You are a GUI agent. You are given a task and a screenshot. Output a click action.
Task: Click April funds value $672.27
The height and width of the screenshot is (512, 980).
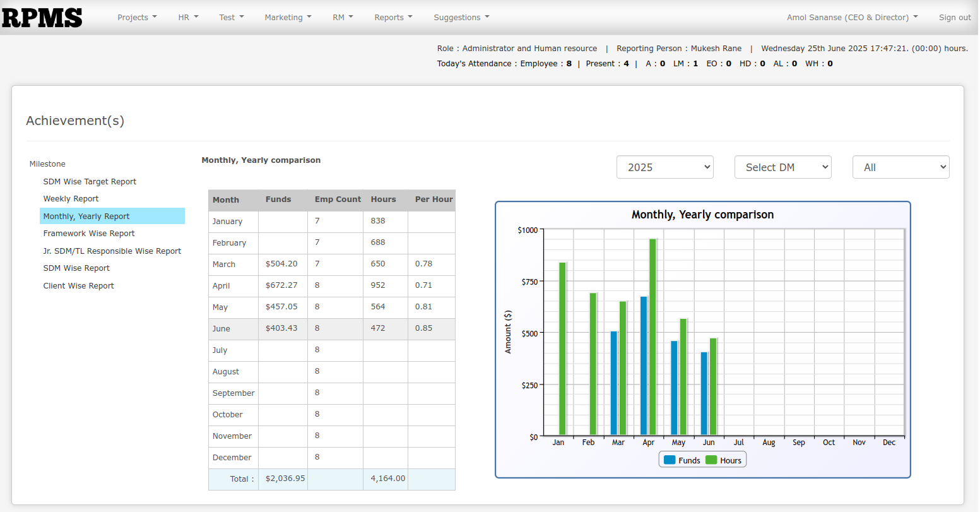point(281,285)
